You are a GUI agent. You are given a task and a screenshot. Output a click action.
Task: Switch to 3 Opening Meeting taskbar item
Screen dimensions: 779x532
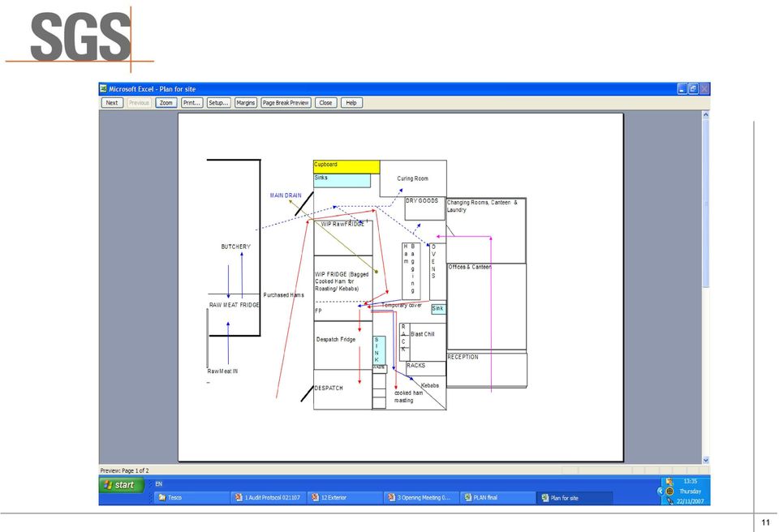click(421, 497)
